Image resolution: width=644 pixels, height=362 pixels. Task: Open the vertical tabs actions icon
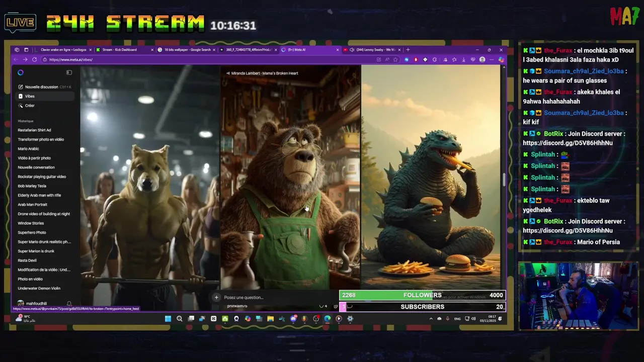tap(26, 50)
